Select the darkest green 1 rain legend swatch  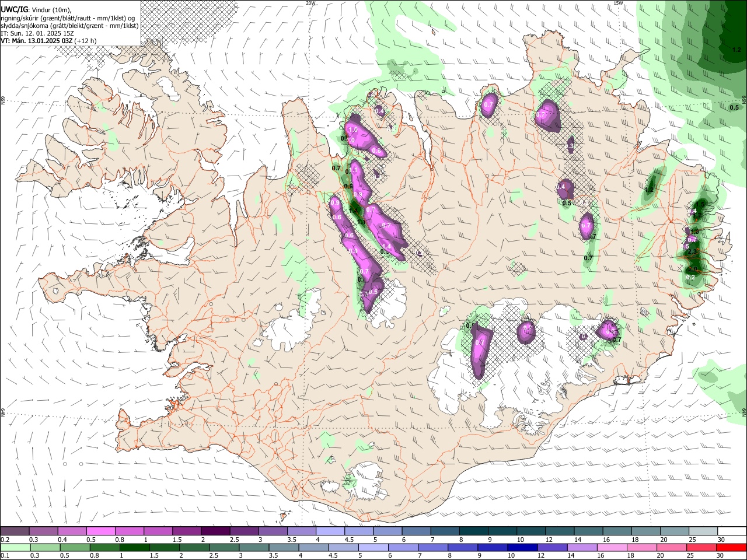(135, 547)
